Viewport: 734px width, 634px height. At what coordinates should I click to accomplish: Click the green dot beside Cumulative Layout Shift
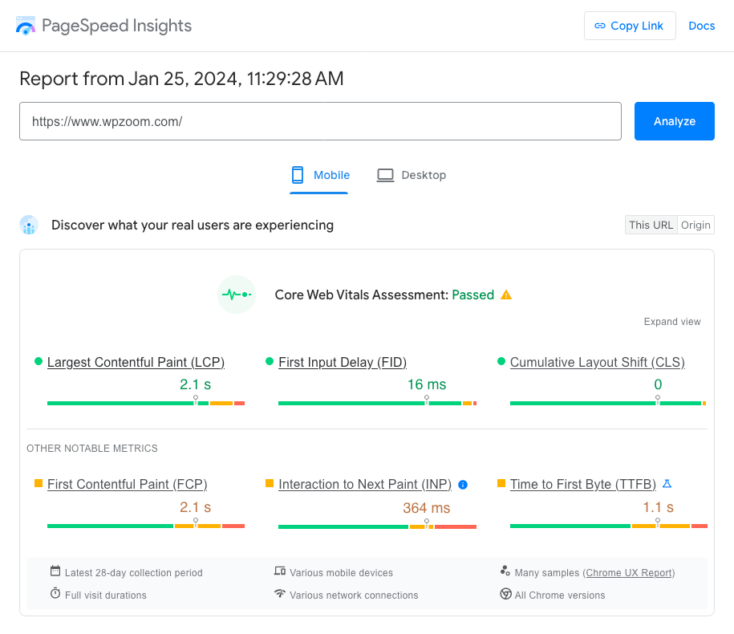(x=501, y=361)
